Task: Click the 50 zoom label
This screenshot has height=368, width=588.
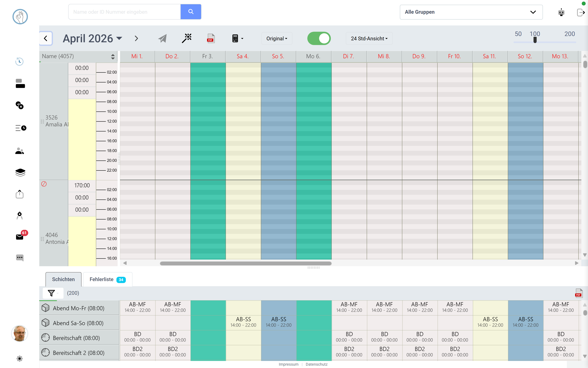Action: coord(518,34)
